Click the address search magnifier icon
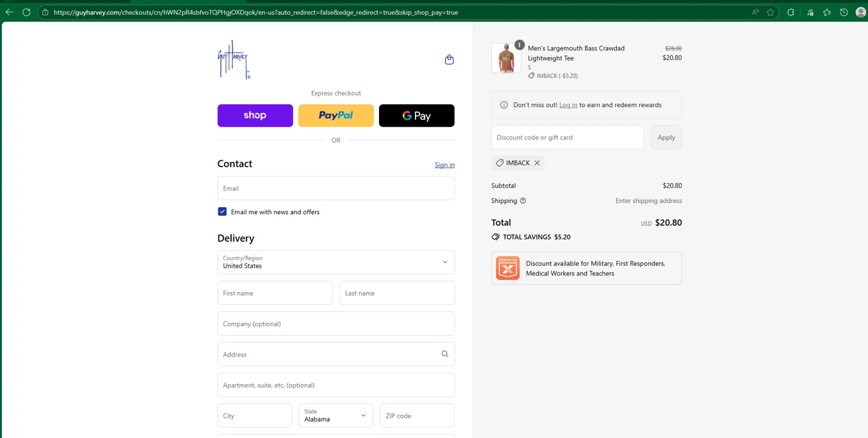 pyautogui.click(x=444, y=354)
